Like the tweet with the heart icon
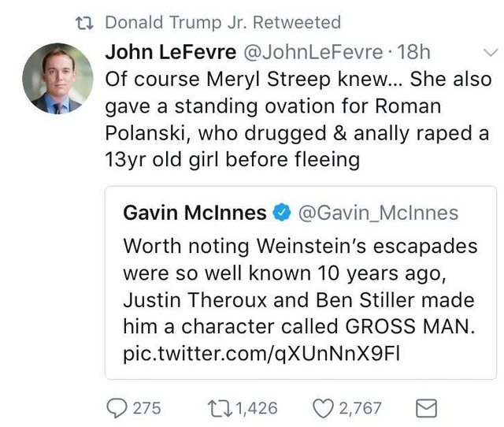The image size is (504, 427). [323, 407]
